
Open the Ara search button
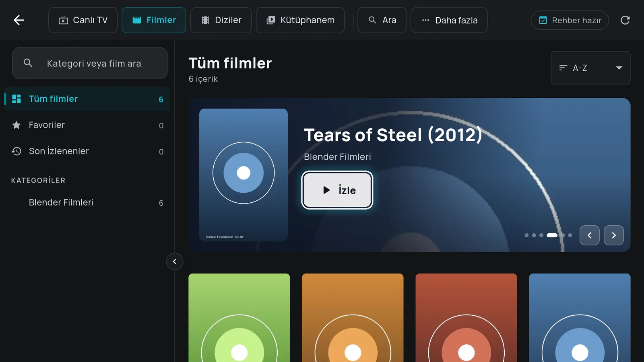382,20
